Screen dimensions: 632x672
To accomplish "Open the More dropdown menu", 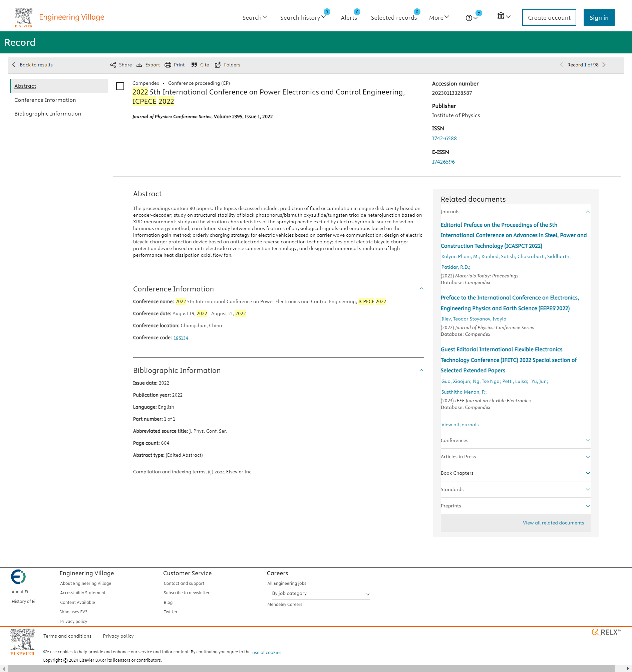I will (x=439, y=18).
